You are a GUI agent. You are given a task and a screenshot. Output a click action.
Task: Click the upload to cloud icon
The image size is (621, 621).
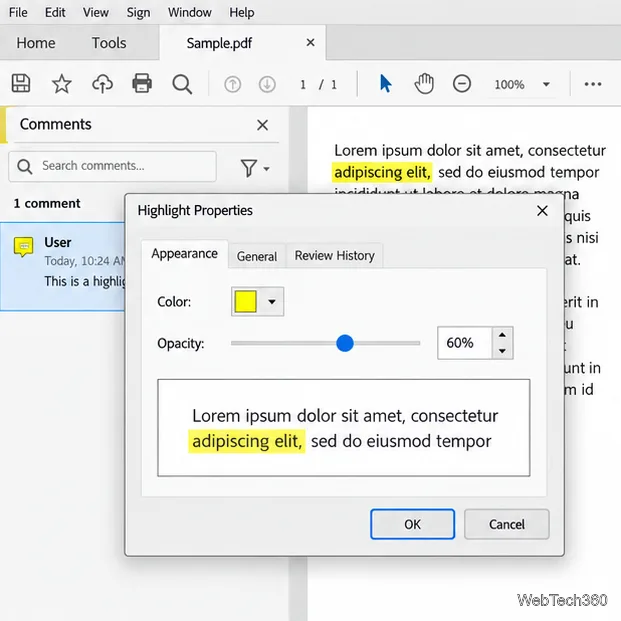click(103, 84)
